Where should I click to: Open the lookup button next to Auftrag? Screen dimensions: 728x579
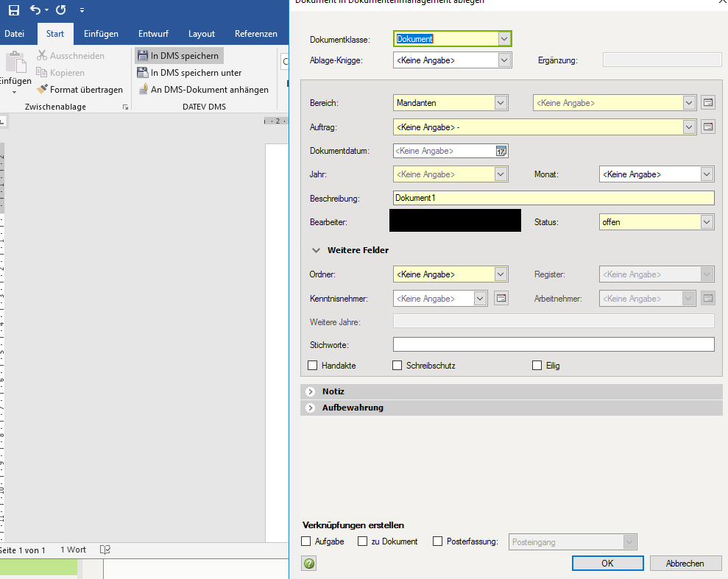tap(707, 127)
